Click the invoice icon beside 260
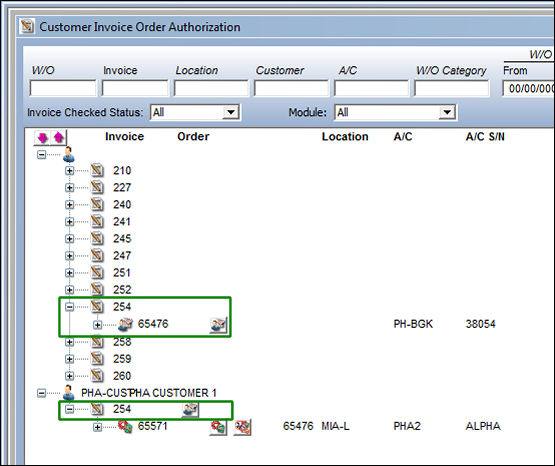The width and height of the screenshot is (555, 466). 97,376
